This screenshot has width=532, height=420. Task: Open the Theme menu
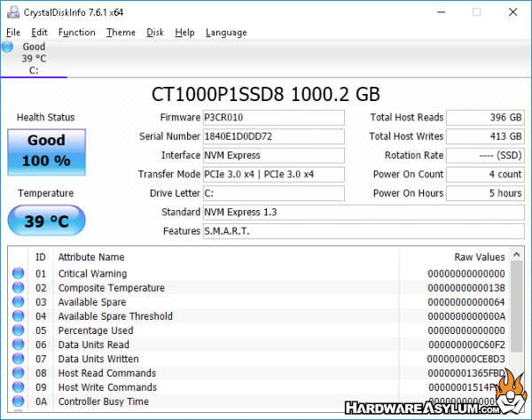(x=121, y=33)
